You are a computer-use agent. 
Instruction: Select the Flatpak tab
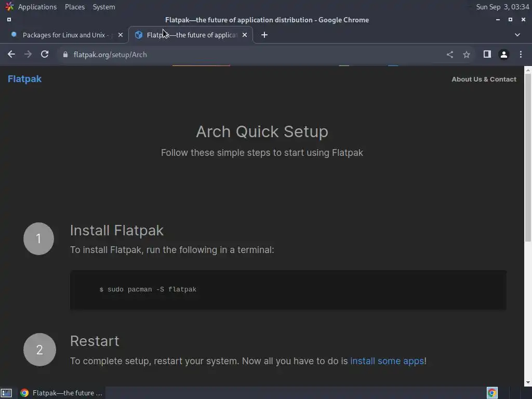coord(191,35)
